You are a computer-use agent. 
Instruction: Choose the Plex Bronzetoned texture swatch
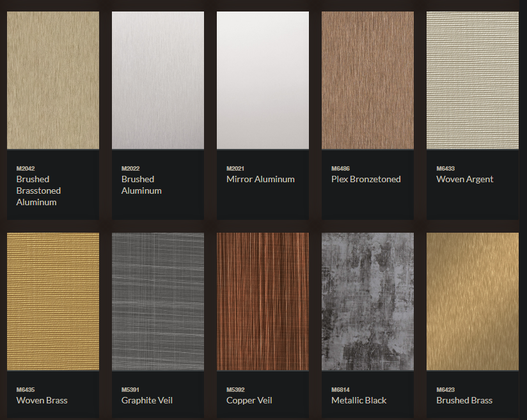(x=368, y=81)
